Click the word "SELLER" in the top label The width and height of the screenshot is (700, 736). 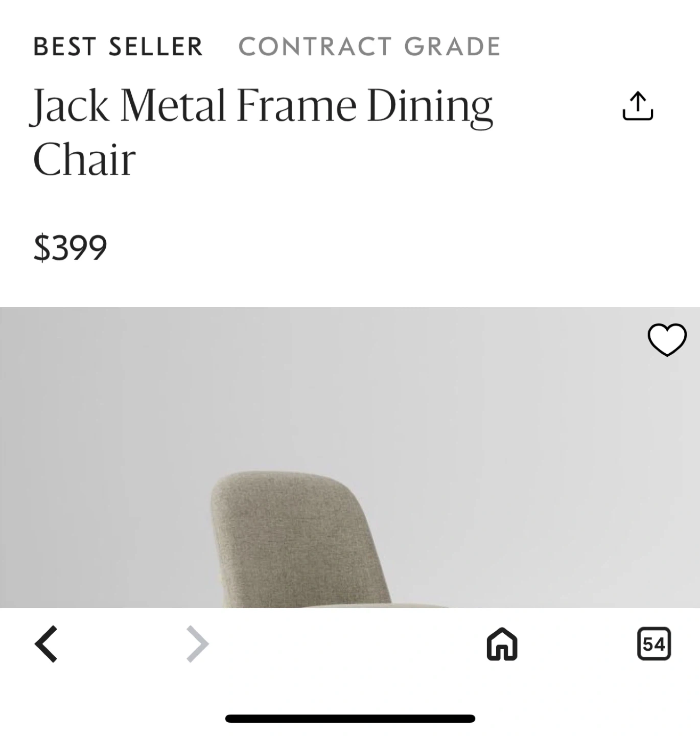click(156, 47)
